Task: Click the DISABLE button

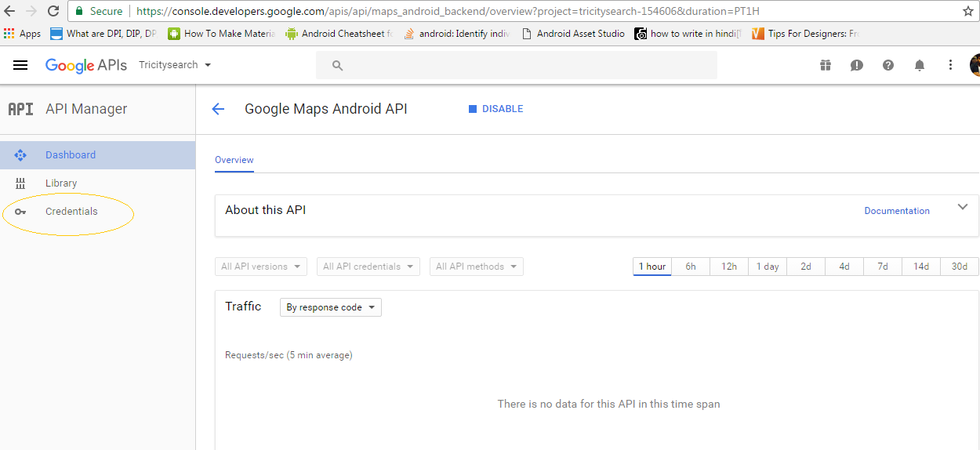Action: click(x=495, y=109)
